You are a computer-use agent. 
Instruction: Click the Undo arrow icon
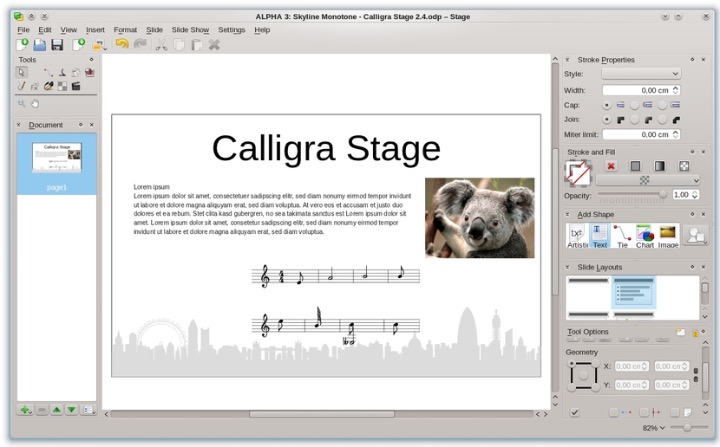click(x=122, y=45)
